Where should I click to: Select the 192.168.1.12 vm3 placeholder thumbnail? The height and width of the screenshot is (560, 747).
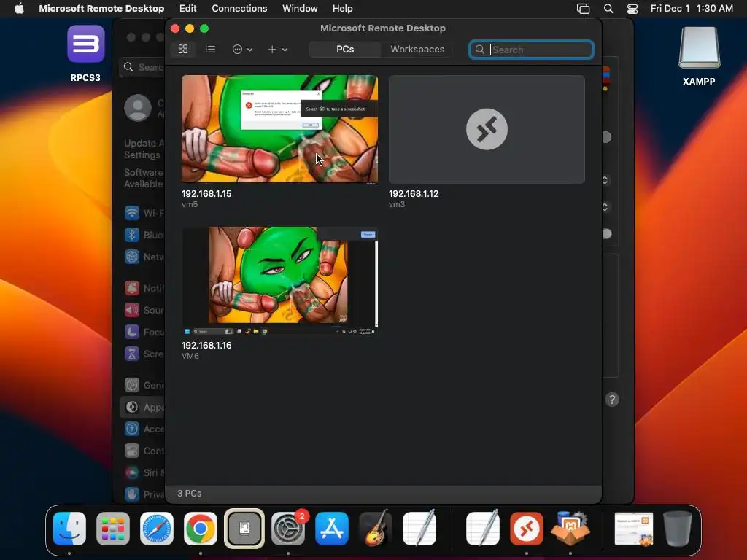[x=487, y=129]
